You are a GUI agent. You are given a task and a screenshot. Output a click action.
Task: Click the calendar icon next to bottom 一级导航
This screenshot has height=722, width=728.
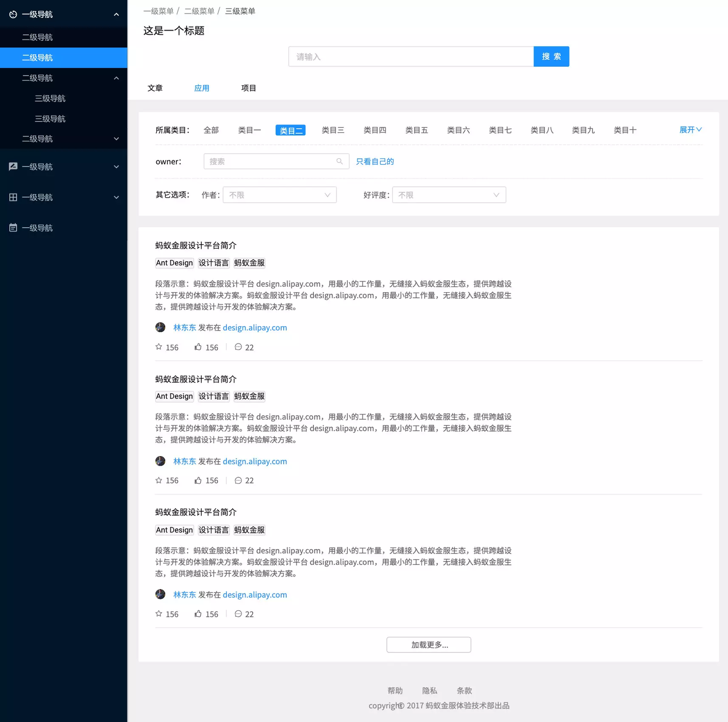tap(13, 228)
